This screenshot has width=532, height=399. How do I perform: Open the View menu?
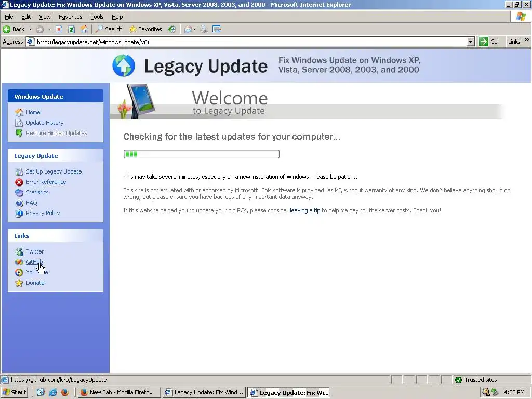point(45,17)
